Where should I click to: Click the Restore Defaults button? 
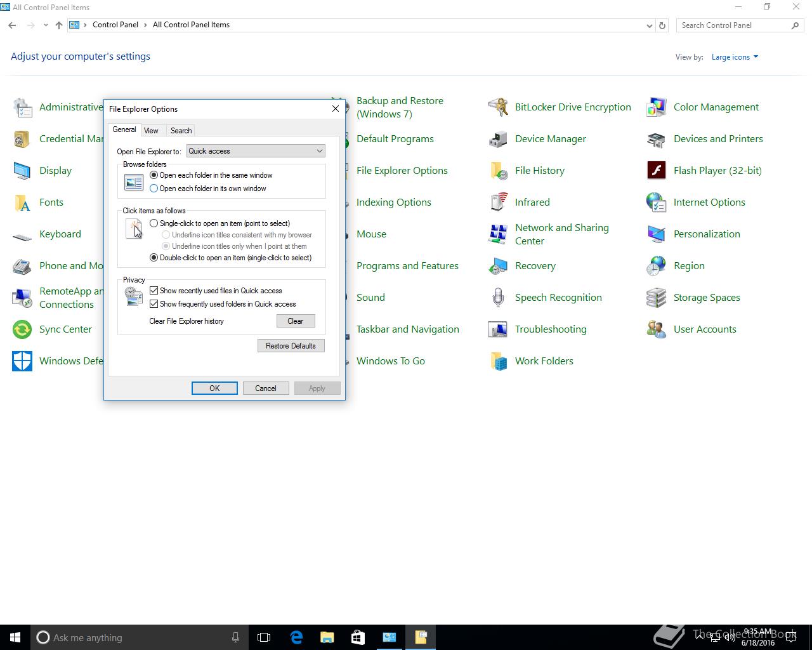(291, 346)
